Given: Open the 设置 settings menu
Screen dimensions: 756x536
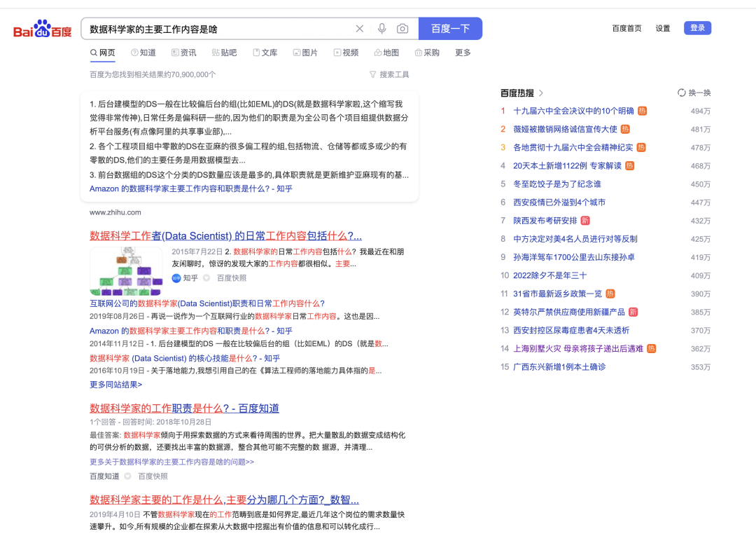Looking at the screenshot, I should click(662, 28).
